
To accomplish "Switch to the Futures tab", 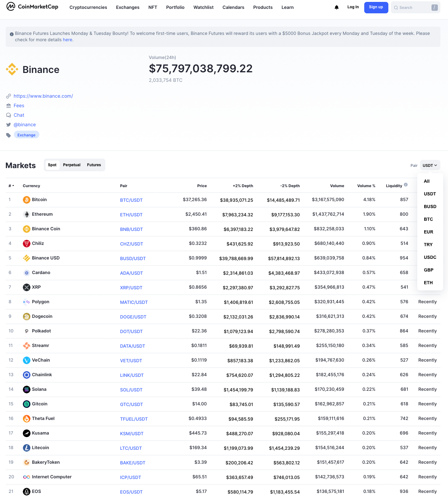I will 94,165.
